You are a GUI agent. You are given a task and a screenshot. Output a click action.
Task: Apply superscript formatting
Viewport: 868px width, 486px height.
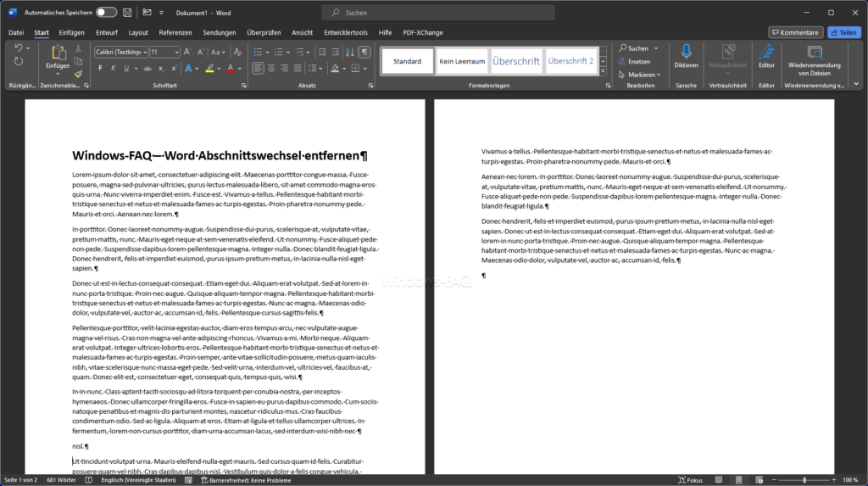(173, 69)
